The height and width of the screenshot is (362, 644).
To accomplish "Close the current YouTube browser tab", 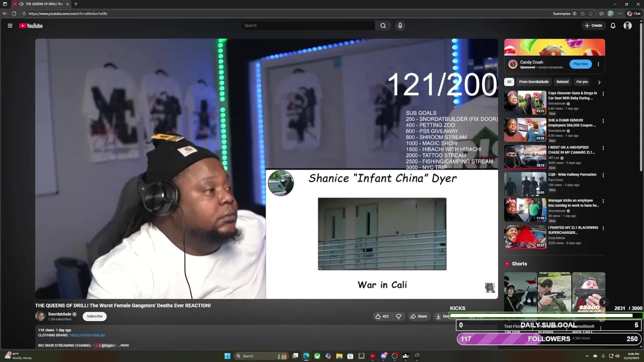I will tap(67, 4).
